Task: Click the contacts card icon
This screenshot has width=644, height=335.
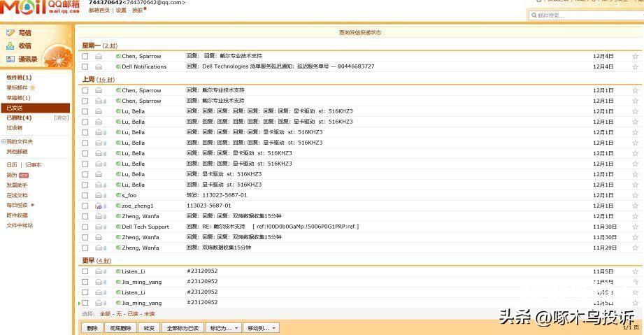Action: [10, 59]
